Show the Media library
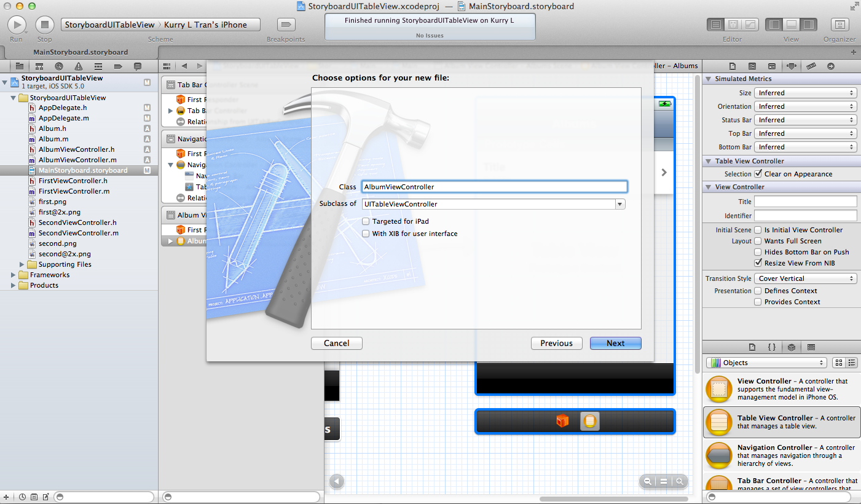The width and height of the screenshot is (861, 504). coord(811,347)
